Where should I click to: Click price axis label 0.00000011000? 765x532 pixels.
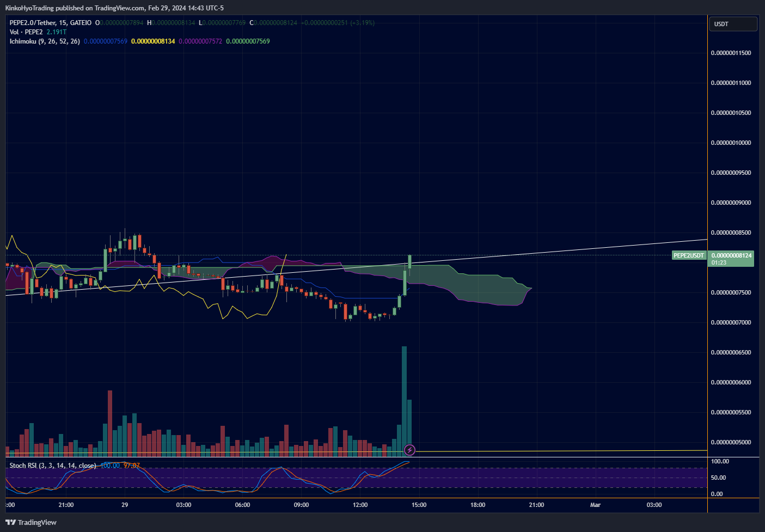[x=731, y=83]
